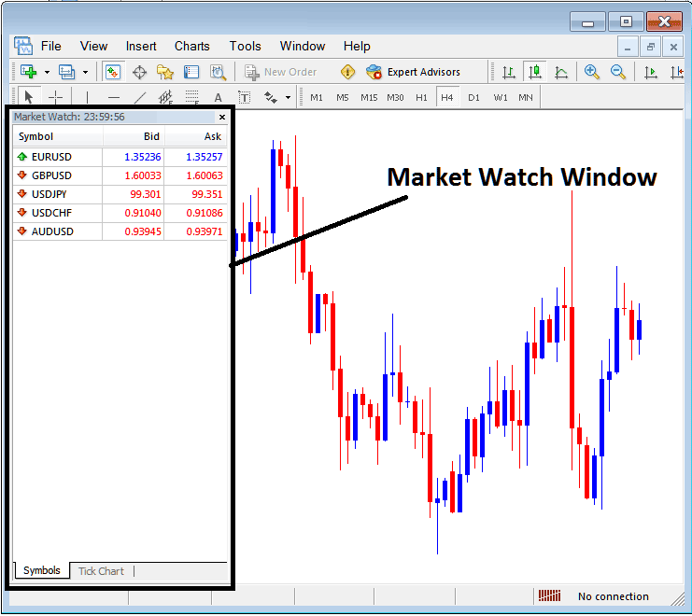Open the Strategy Tester icon
Viewport: 692px width, 616px height.
218,72
